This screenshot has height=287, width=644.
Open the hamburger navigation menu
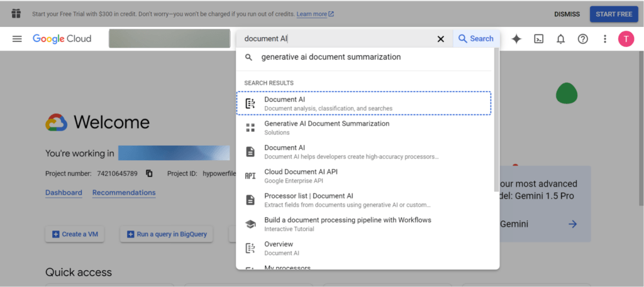click(x=17, y=39)
